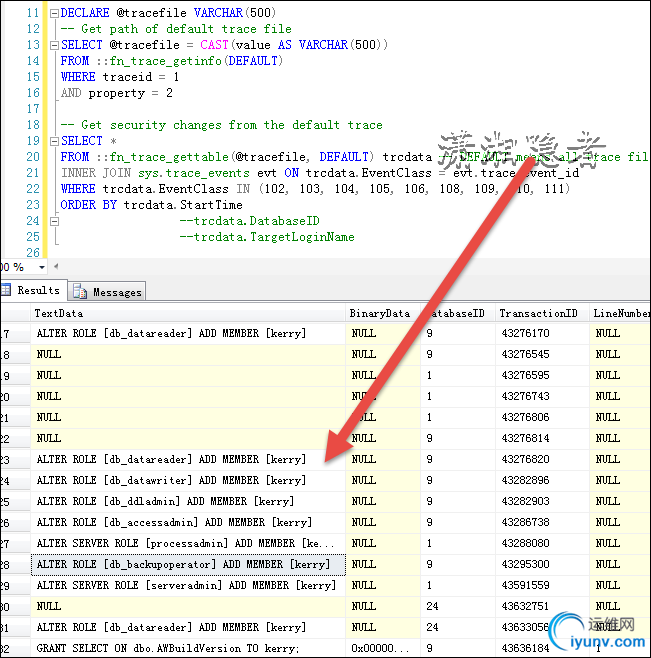Click the sys.trace_events text on line 21

[x=193, y=173]
